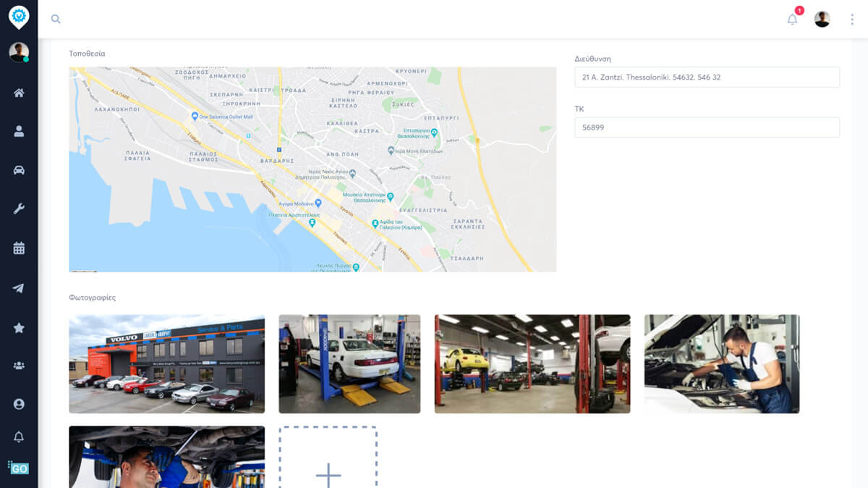868x488 pixels.
Task: Open notifications via the top bell icon
Action: (x=791, y=20)
